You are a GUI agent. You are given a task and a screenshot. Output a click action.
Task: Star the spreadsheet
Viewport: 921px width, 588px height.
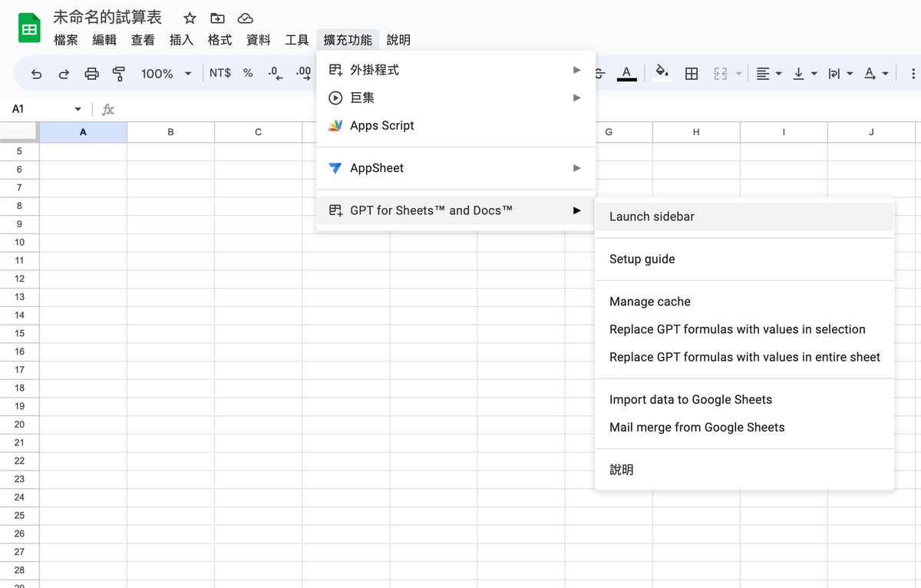click(190, 18)
